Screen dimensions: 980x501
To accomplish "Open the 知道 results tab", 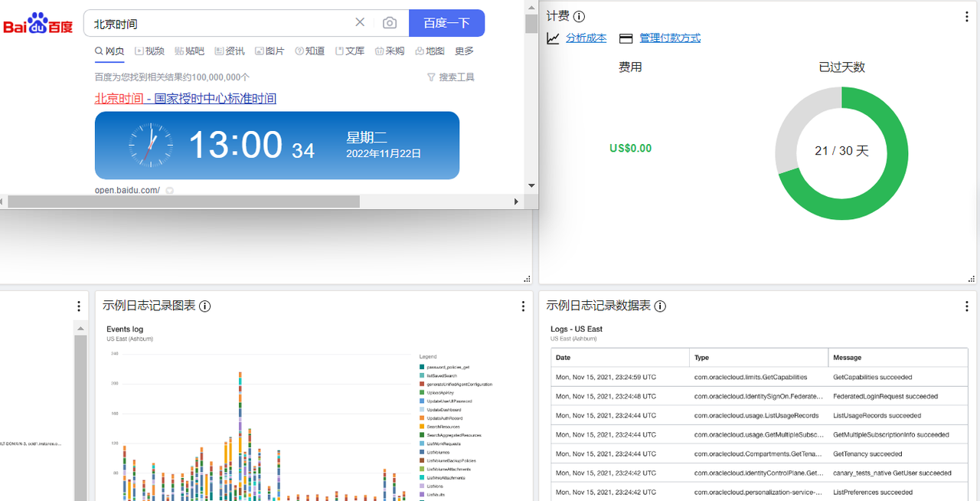I will [x=309, y=51].
